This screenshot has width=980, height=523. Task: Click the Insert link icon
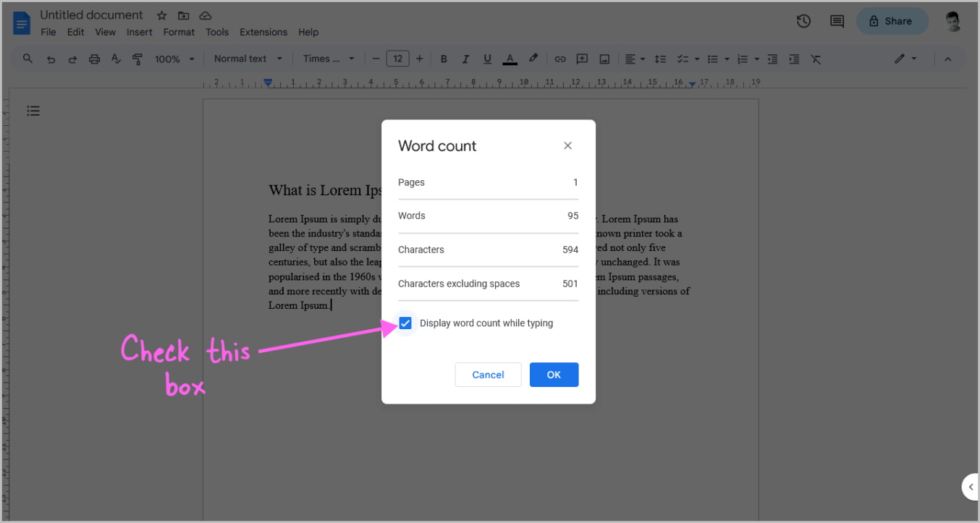pos(560,59)
